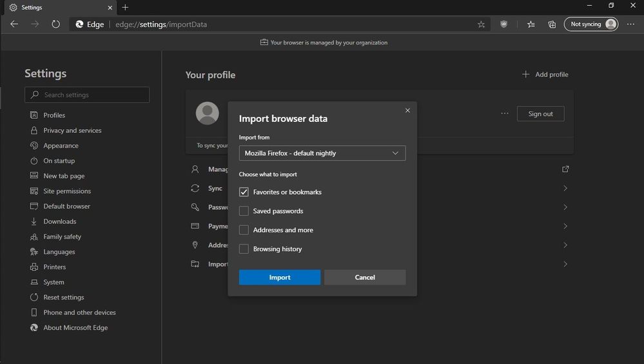This screenshot has width=644, height=364.
Task: Open On startup settings
Action: 59,161
